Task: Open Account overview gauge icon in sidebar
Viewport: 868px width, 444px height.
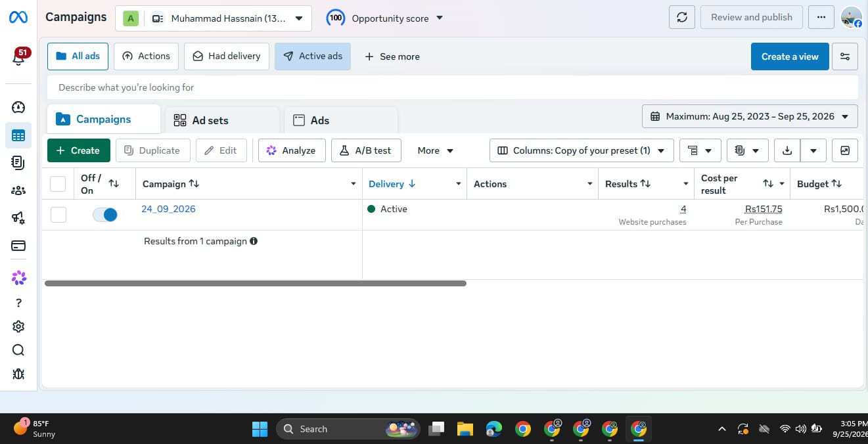Action: point(18,107)
